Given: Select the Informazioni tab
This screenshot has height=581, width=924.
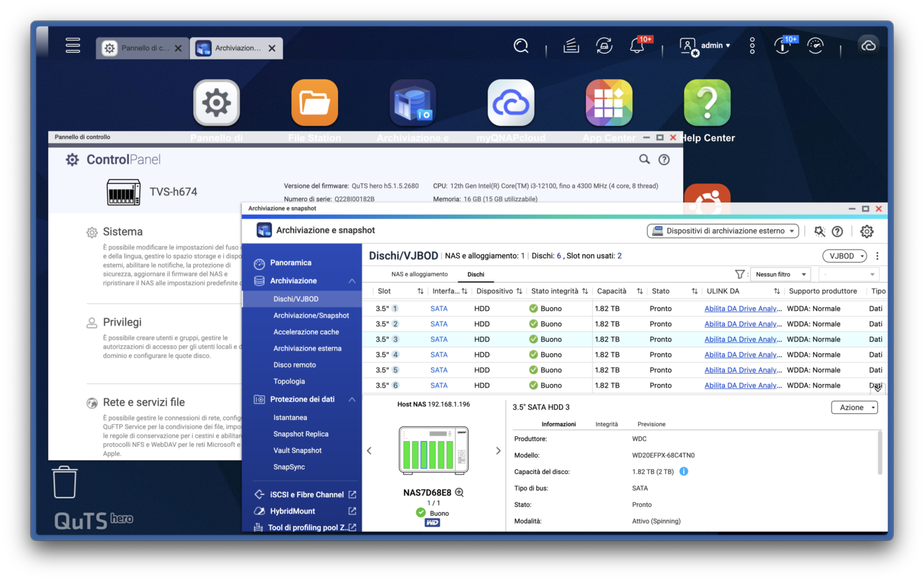Looking at the screenshot, I should click(558, 424).
